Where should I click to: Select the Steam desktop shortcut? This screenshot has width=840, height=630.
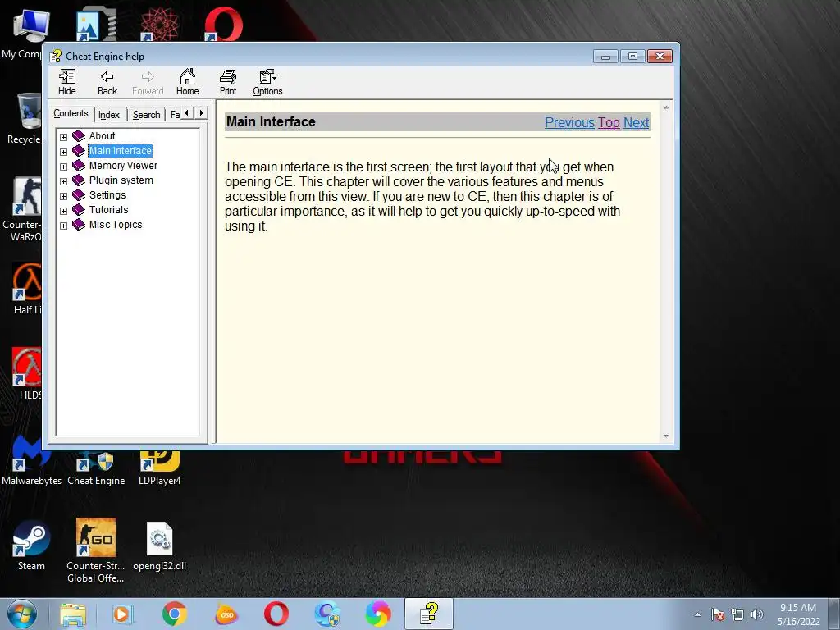click(x=31, y=546)
